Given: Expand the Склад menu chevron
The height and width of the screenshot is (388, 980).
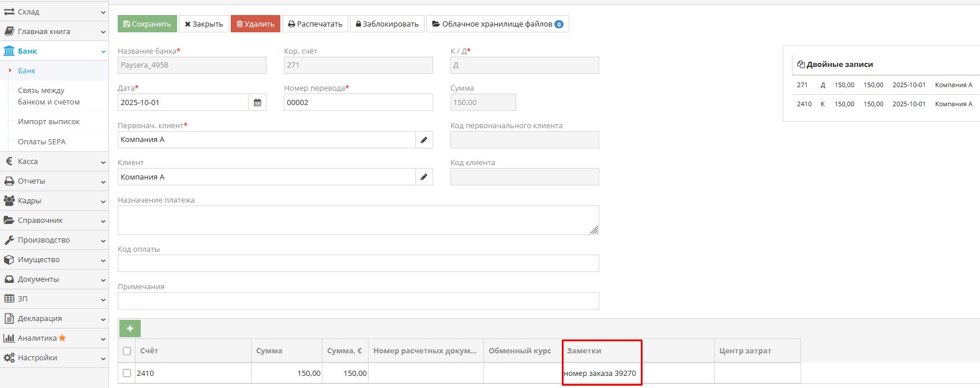Looking at the screenshot, I should 103,12.
